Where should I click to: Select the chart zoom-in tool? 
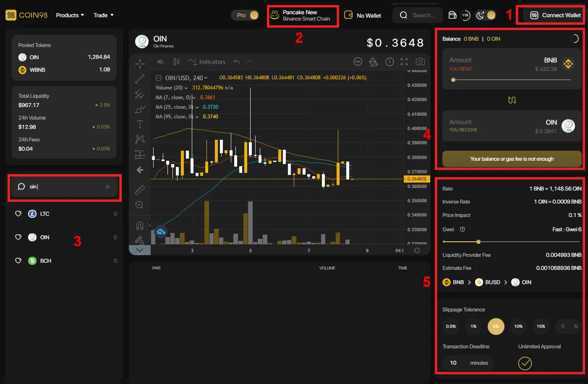coord(140,205)
